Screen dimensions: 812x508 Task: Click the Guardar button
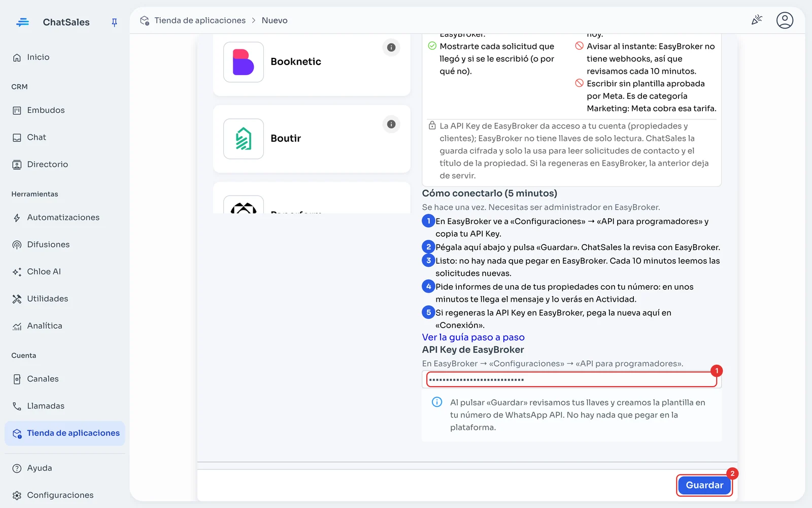pyautogui.click(x=704, y=485)
